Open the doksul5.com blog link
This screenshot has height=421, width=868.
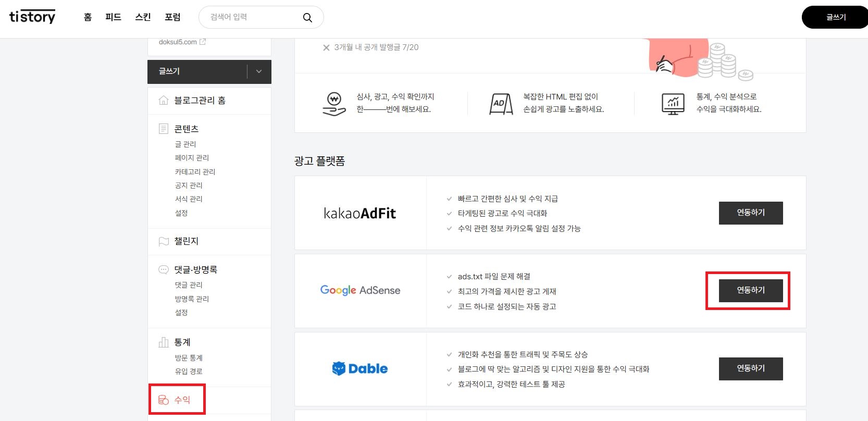[x=178, y=42]
